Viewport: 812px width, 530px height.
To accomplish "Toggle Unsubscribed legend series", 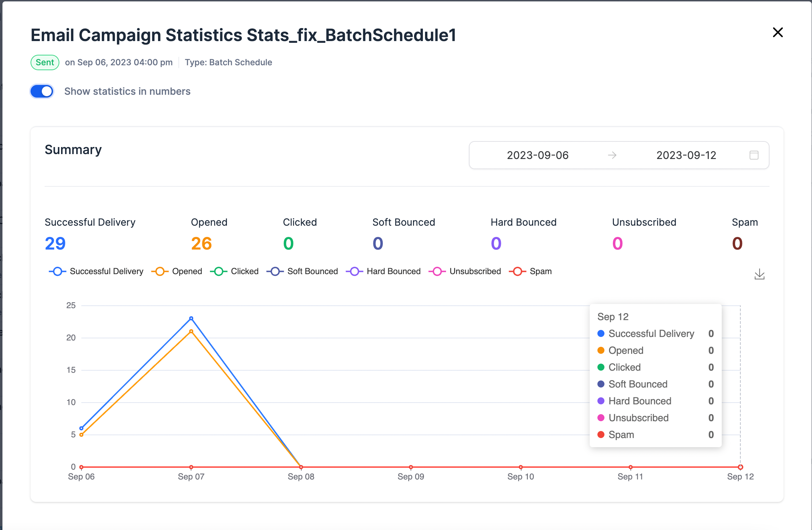I will [x=465, y=271].
